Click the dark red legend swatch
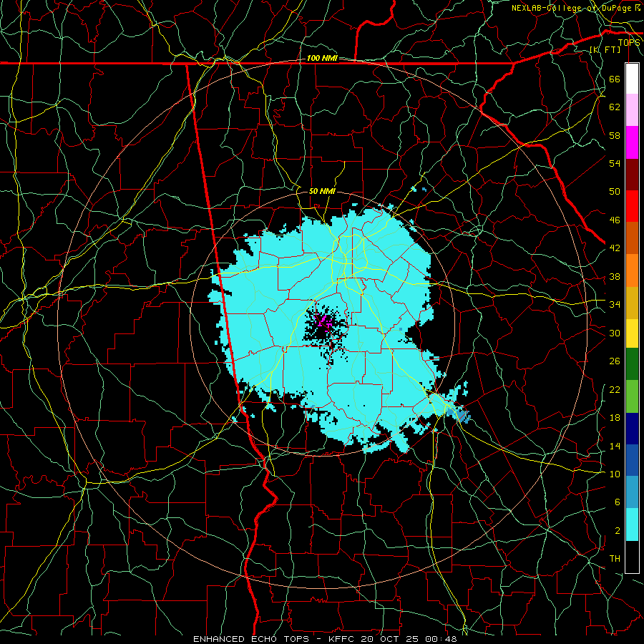Viewport: 644px width, 644px height. point(632,174)
